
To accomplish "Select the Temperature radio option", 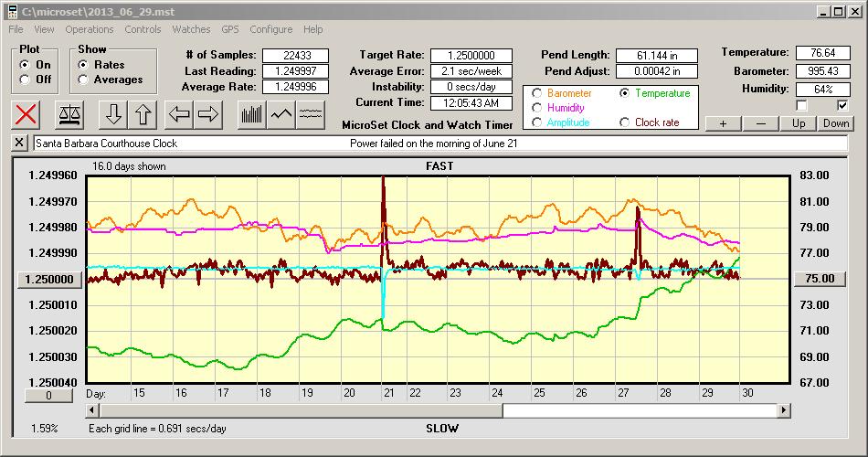I will point(624,93).
